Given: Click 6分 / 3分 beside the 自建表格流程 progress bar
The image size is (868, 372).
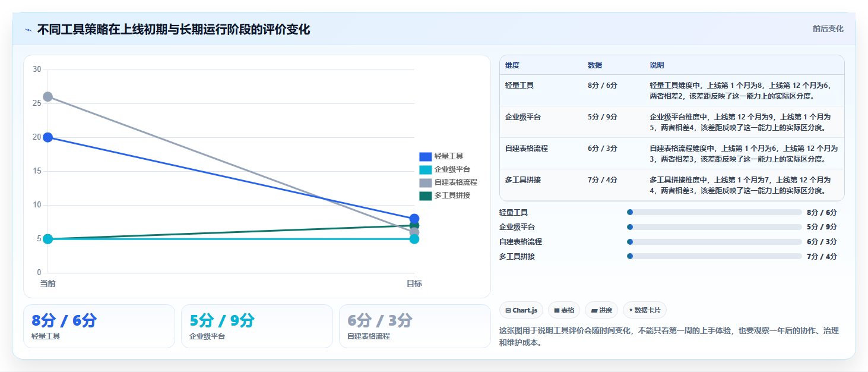Looking at the screenshot, I should (822, 242).
